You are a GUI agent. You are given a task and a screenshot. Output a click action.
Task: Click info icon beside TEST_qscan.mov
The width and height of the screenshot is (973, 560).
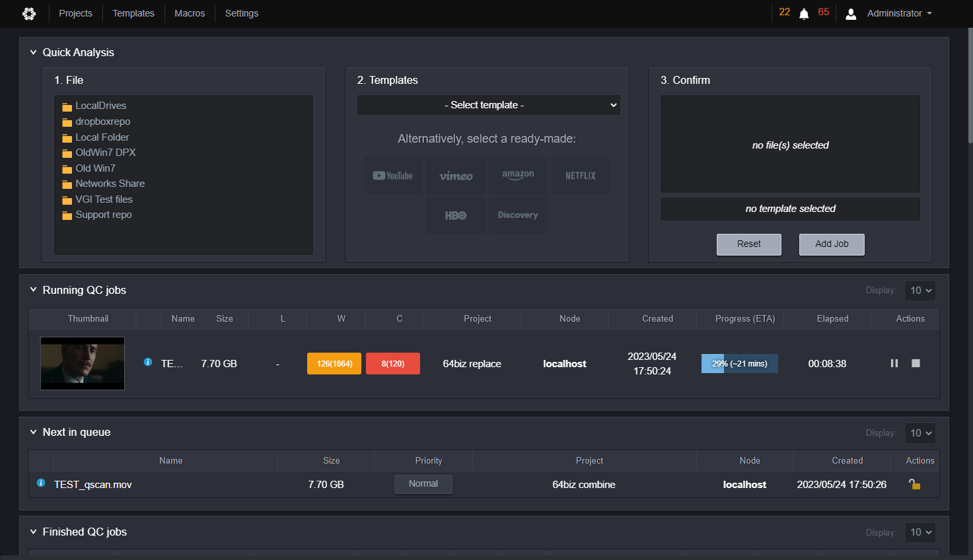tap(41, 483)
